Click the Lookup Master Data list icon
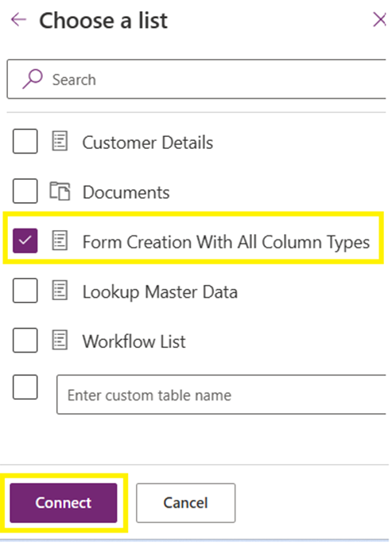This screenshot has height=546, width=392. (x=60, y=291)
